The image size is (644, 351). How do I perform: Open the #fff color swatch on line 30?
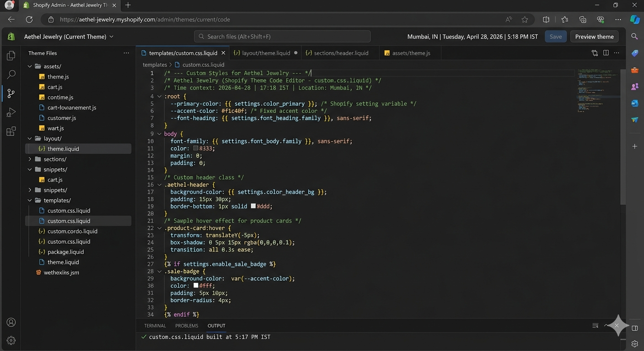(x=196, y=286)
